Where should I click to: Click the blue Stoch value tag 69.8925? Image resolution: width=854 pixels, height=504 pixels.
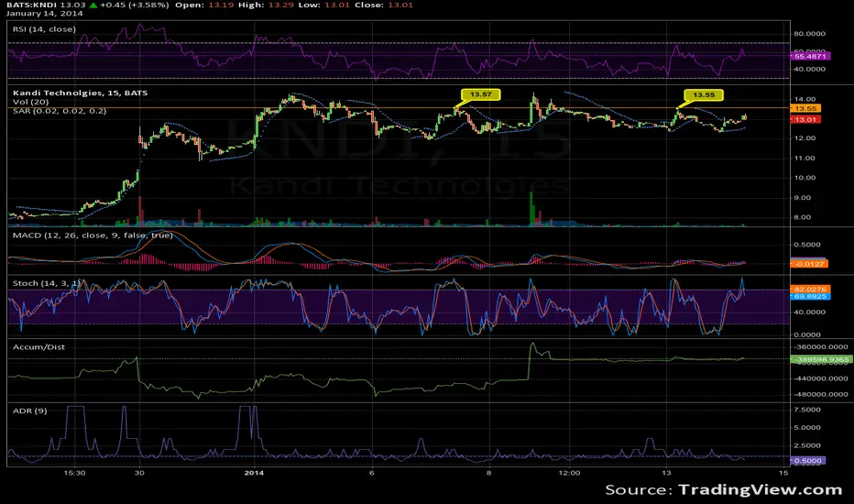810,296
